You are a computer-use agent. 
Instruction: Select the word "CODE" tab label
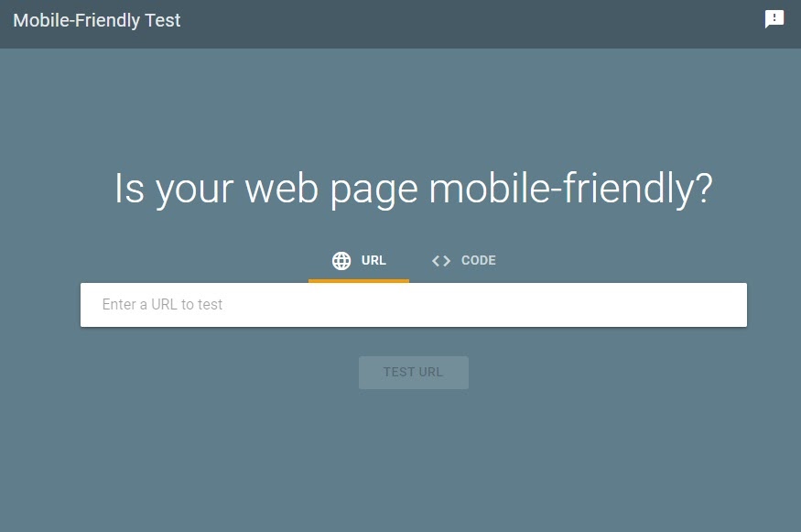click(x=478, y=260)
